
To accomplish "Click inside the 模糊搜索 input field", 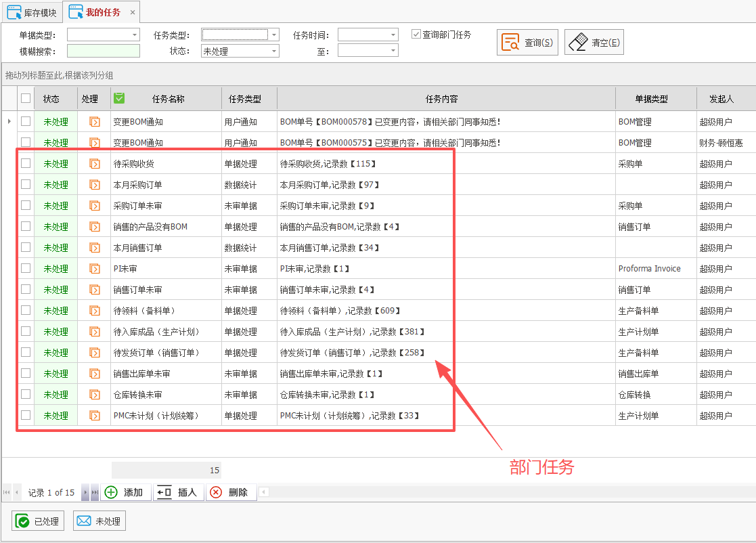I will pyautogui.click(x=103, y=50).
